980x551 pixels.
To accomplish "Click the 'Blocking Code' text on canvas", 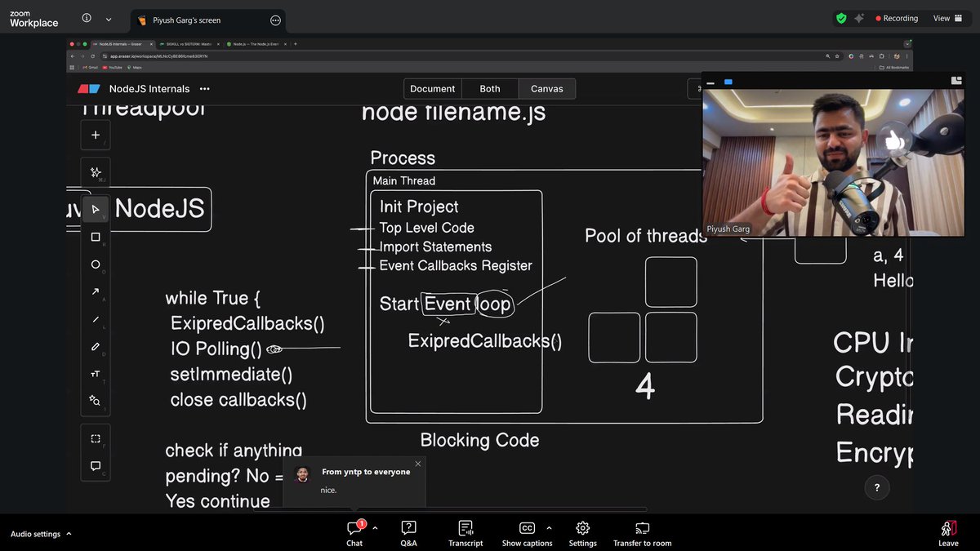I will pyautogui.click(x=479, y=440).
